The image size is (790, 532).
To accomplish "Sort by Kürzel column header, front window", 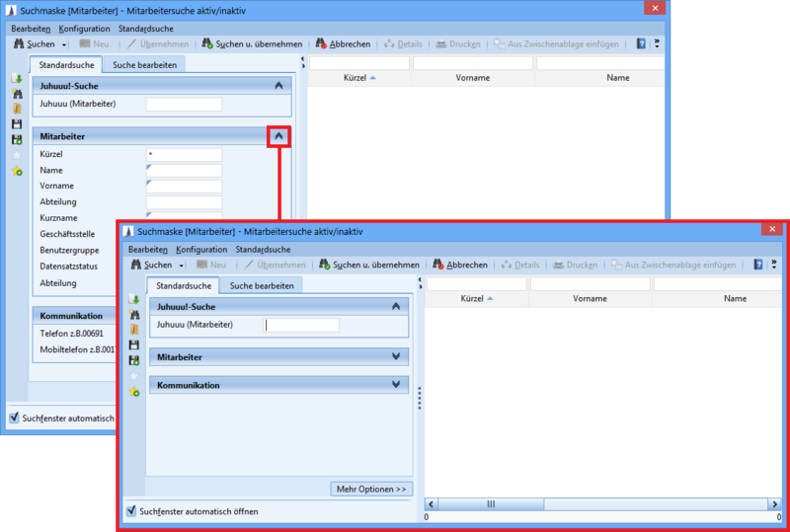I will coord(476,299).
